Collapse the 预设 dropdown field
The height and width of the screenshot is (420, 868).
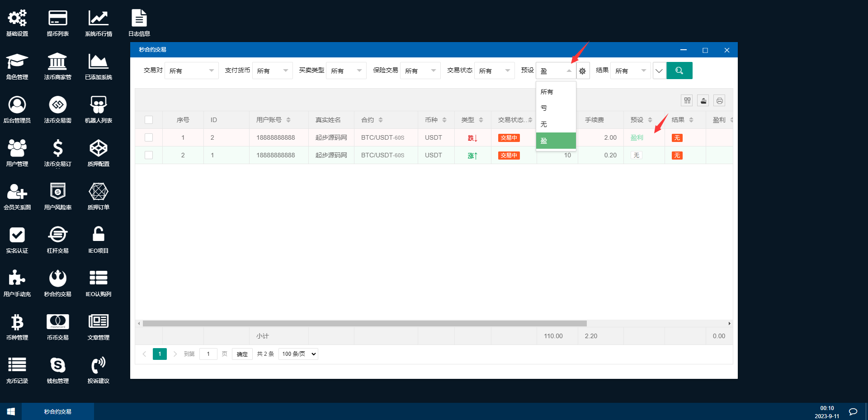556,71
